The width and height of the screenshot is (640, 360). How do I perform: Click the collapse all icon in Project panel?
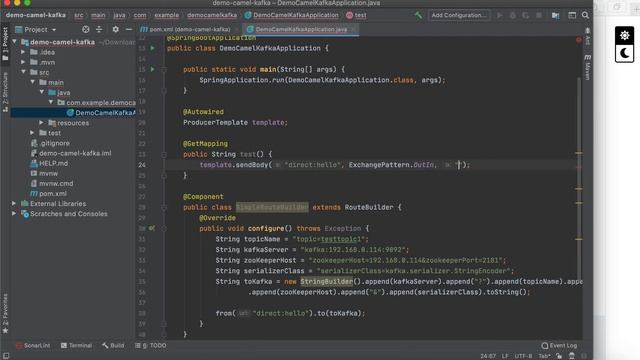click(x=99, y=29)
